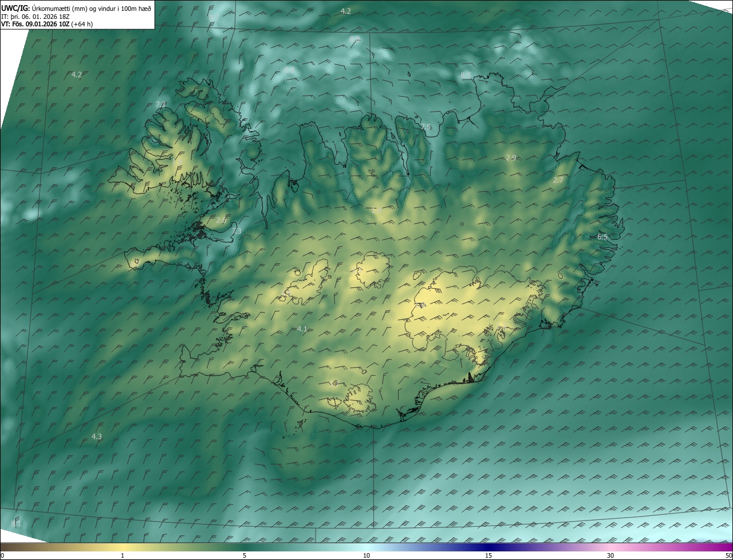The image size is (733, 560).
Task: Click the 0 tick on the colorbar
Action: coord(2,556)
